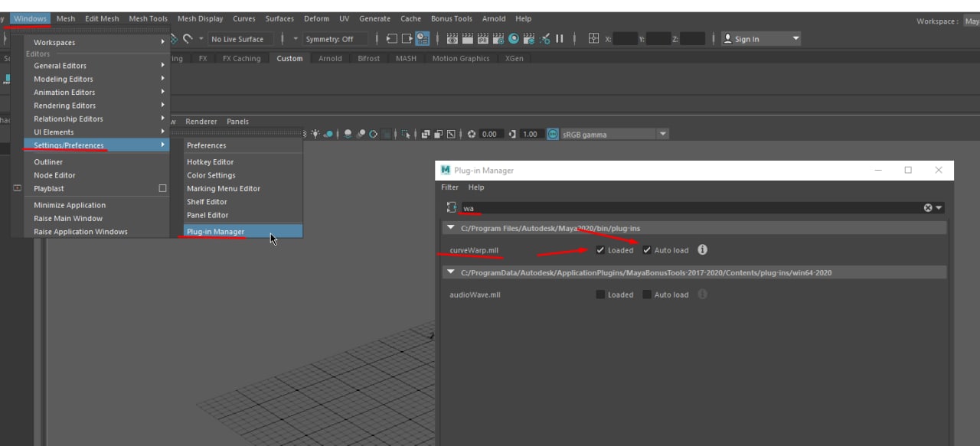Switch to the Motion Graphics shelf tab
Image resolution: width=980 pixels, height=446 pixels.
click(x=460, y=58)
